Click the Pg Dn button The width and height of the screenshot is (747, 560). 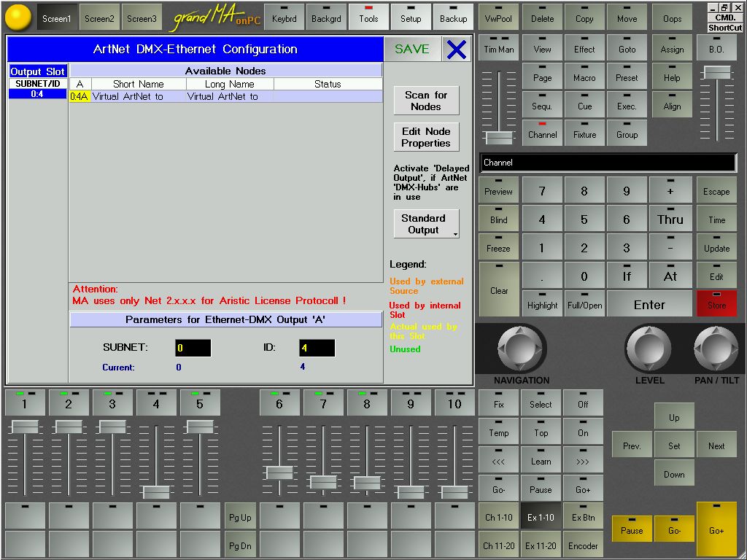(x=240, y=545)
